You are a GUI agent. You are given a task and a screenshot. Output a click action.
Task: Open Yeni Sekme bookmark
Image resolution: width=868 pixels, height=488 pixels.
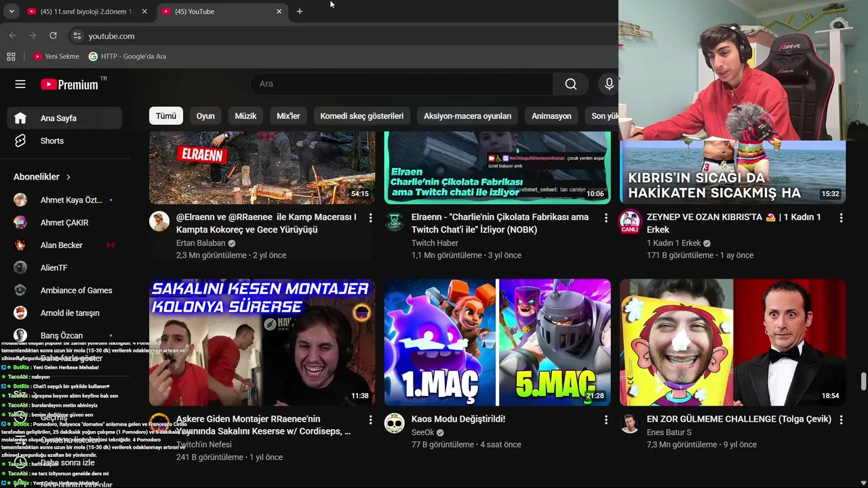(x=56, y=56)
